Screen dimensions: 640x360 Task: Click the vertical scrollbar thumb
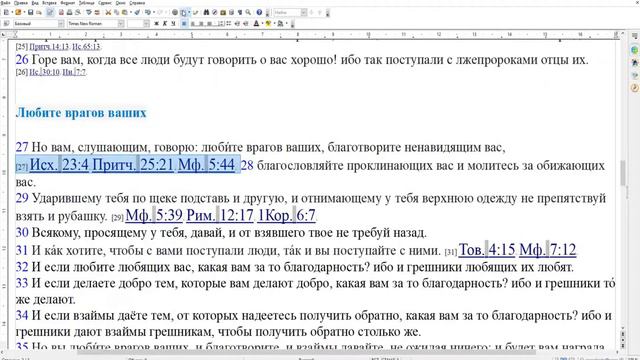(x=623, y=173)
